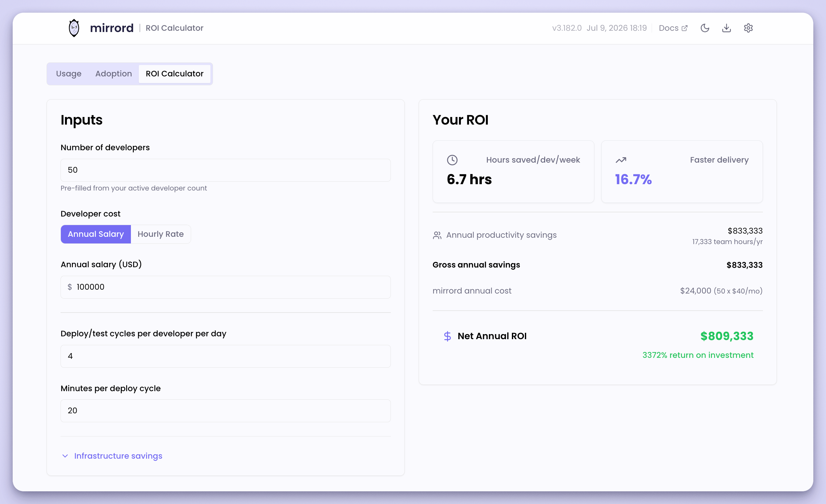The height and width of the screenshot is (504, 826).
Task: Open the Adoption tab
Action: coord(114,74)
